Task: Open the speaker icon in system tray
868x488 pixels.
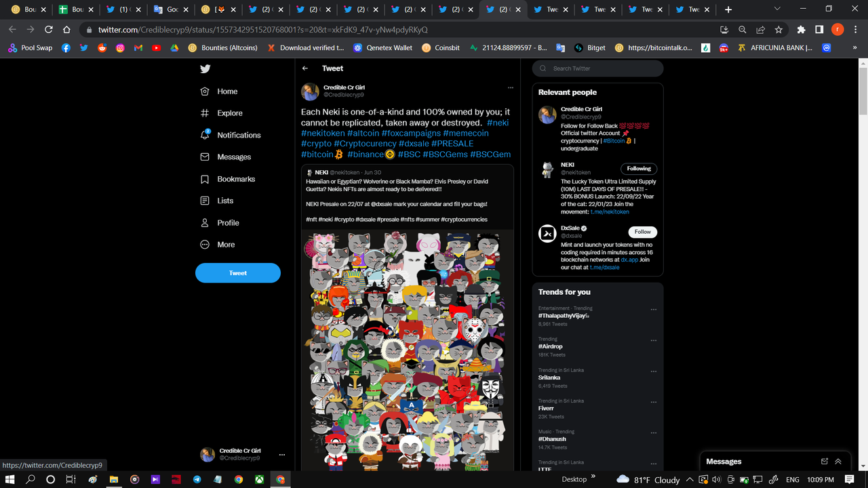Action: 717,479
